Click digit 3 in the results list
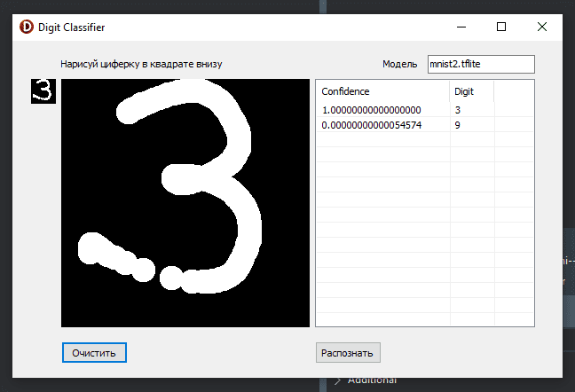This screenshot has width=575, height=392. (458, 110)
